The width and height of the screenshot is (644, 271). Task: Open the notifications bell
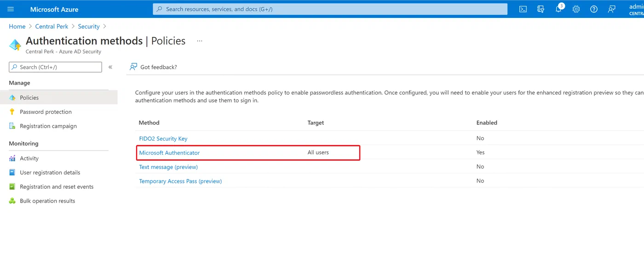coord(559,9)
